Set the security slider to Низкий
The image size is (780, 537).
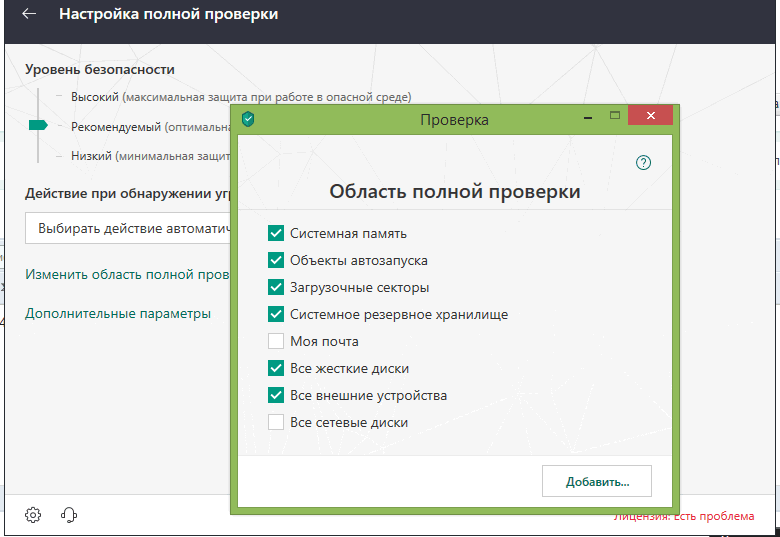coord(39,156)
